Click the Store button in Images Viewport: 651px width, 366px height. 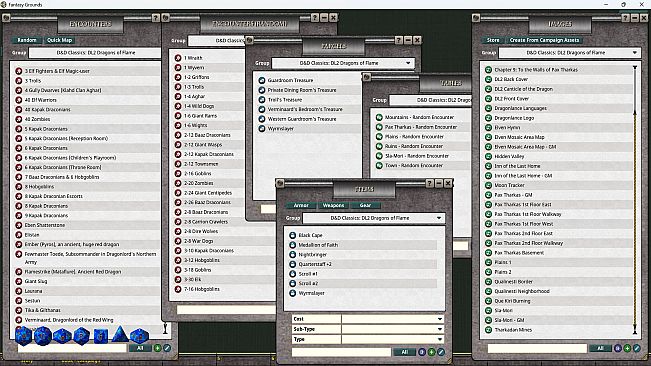493,40
